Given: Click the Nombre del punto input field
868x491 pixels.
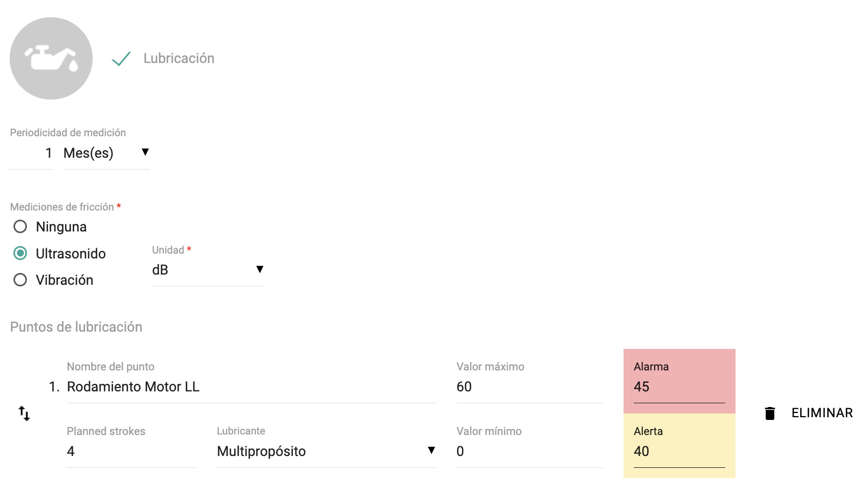Looking at the screenshot, I should 251,387.
